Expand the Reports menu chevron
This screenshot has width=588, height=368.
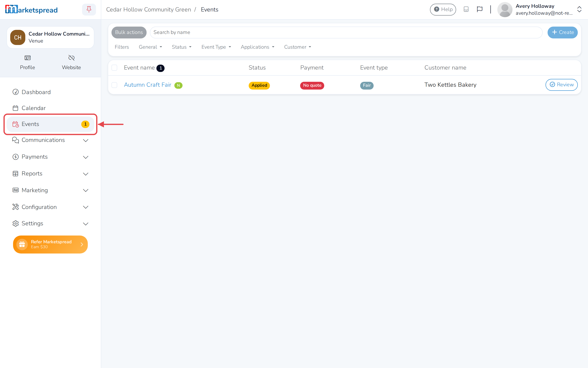click(86, 174)
